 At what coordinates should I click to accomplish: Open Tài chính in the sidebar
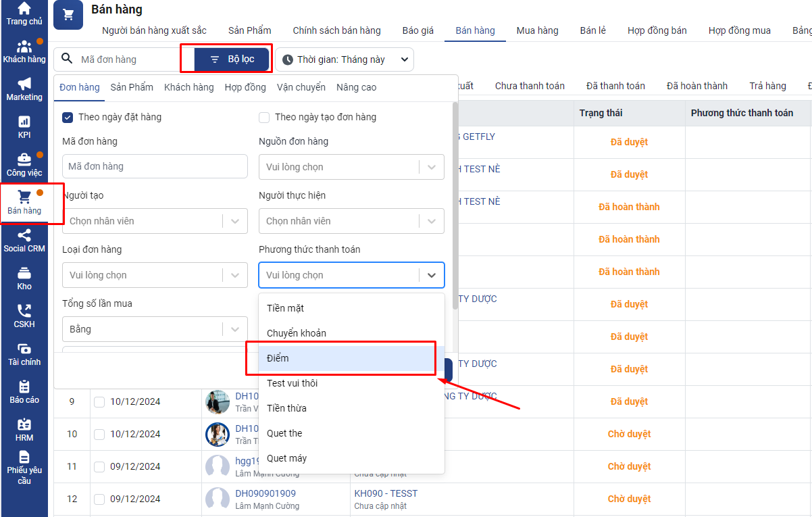click(24, 354)
